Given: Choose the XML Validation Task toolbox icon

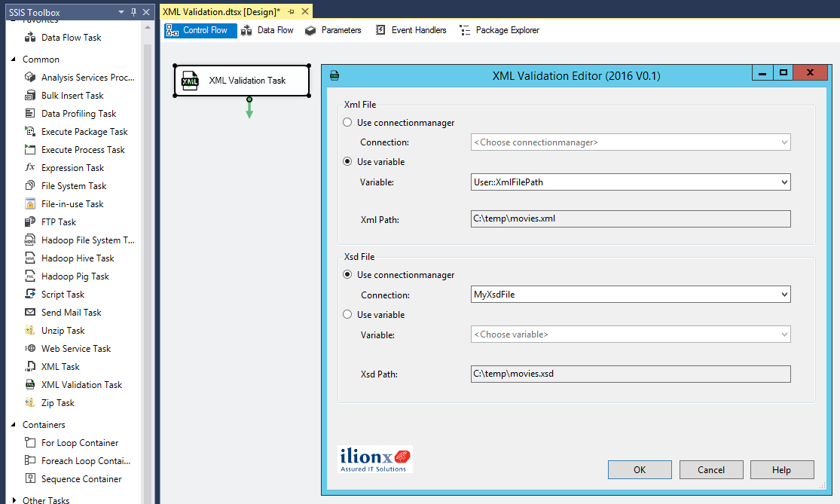Looking at the screenshot, I should 30,384.
